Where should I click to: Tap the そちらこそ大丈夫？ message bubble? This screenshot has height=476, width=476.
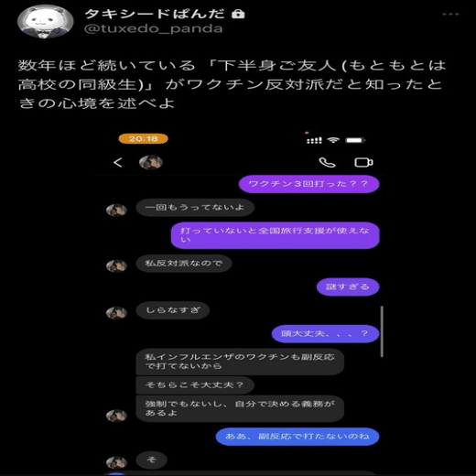[x=195, y=385]
